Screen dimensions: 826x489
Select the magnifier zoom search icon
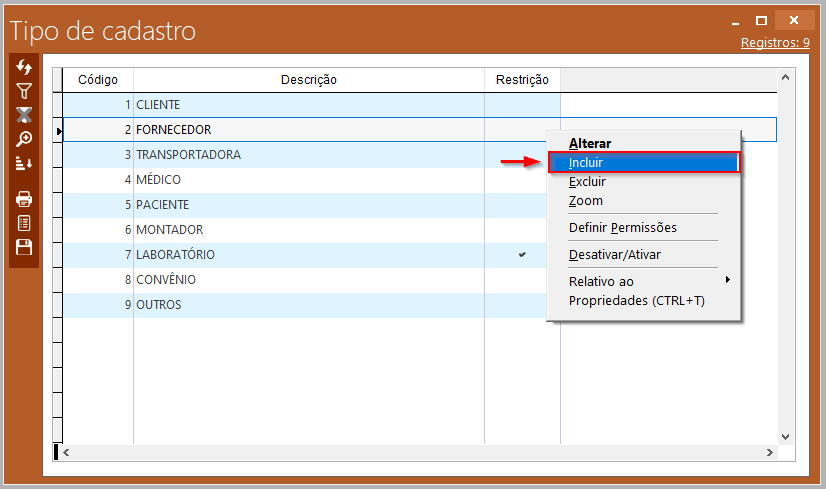24,139
